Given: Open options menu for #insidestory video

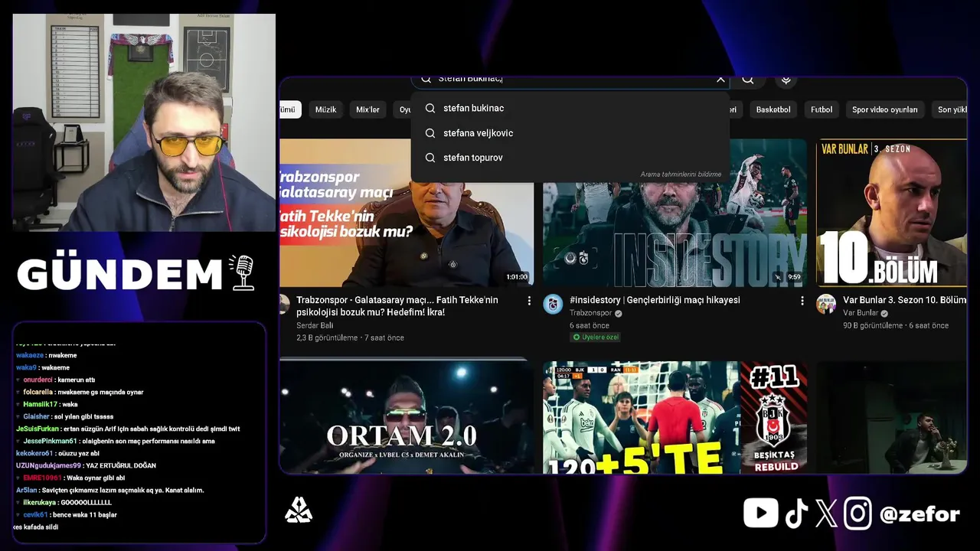Looking at the screenshot, I should point(802,302).
